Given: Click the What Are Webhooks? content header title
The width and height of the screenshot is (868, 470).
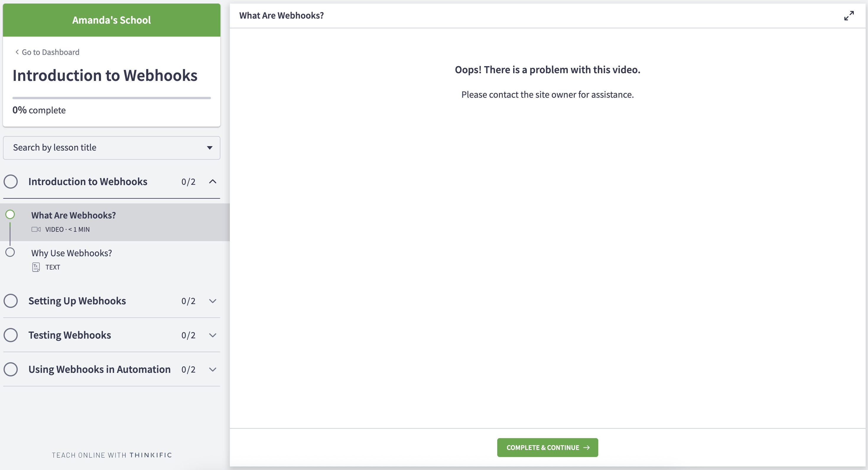Looking at the screenshot, I should (x=281, y=15).
